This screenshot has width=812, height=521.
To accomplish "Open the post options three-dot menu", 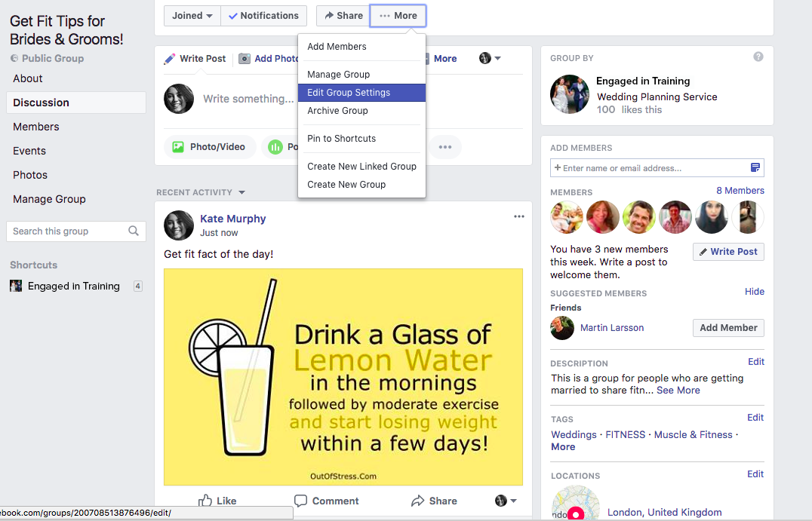I will point(518,217).
